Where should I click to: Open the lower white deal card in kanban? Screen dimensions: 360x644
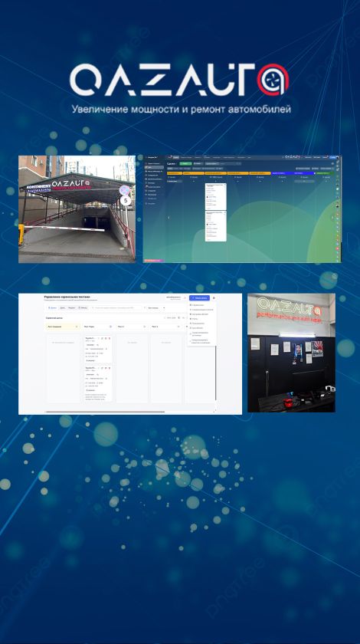point(215,226)
